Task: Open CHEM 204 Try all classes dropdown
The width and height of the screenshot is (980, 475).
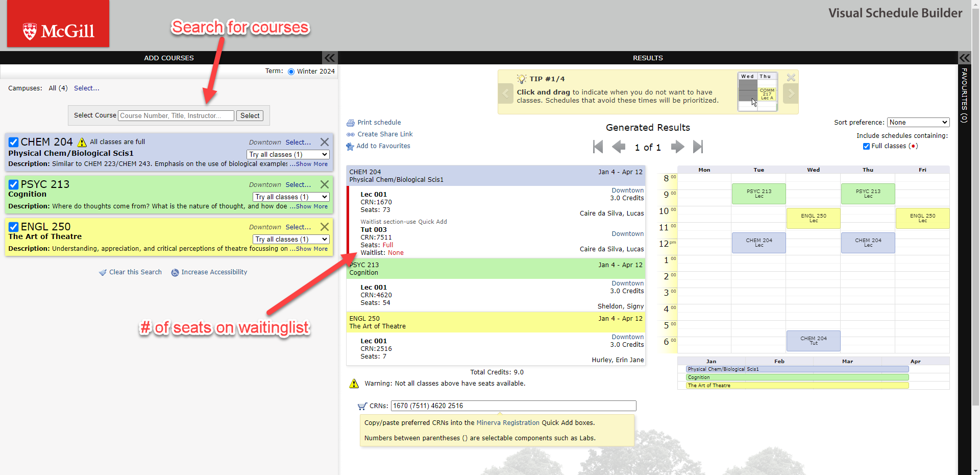Action: coord(288,154)
